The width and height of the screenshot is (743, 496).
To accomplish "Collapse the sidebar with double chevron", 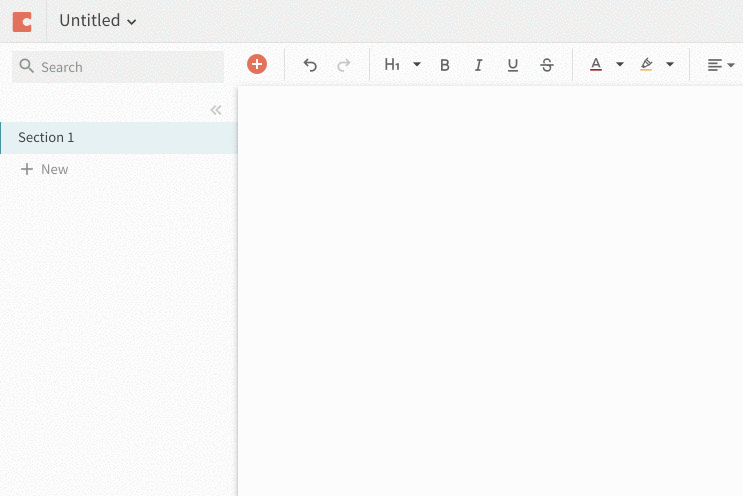I will click(x=216, y=110).
